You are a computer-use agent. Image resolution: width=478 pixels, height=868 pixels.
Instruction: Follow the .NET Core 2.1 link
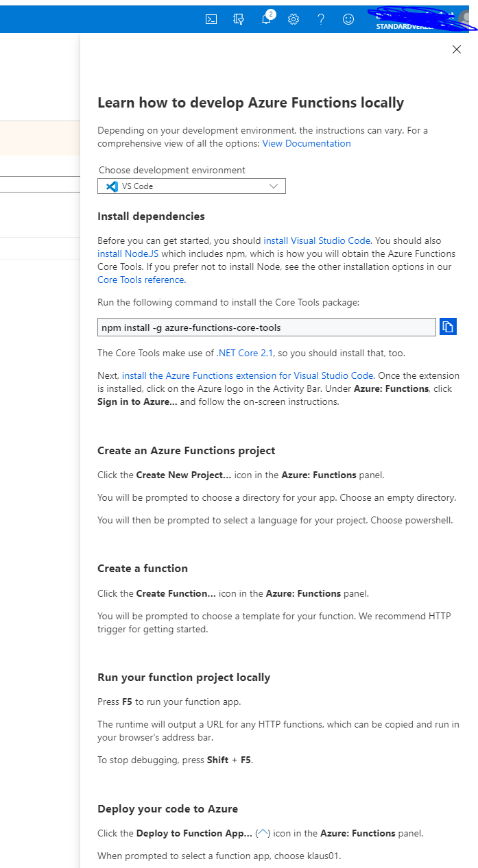245,353
